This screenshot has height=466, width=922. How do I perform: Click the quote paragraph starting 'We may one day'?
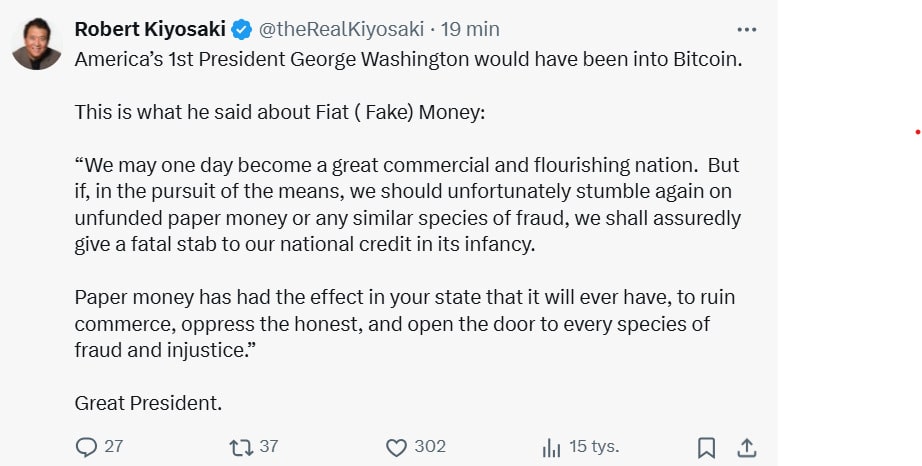tap(407, 204)
